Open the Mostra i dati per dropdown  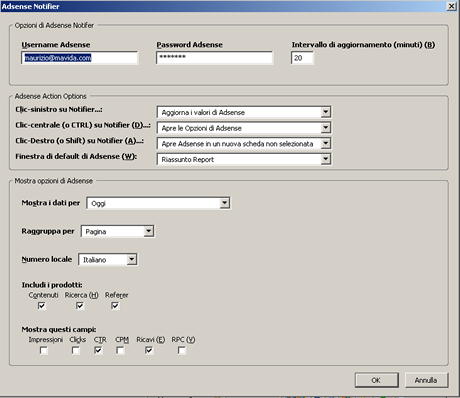tap(158, 203)
